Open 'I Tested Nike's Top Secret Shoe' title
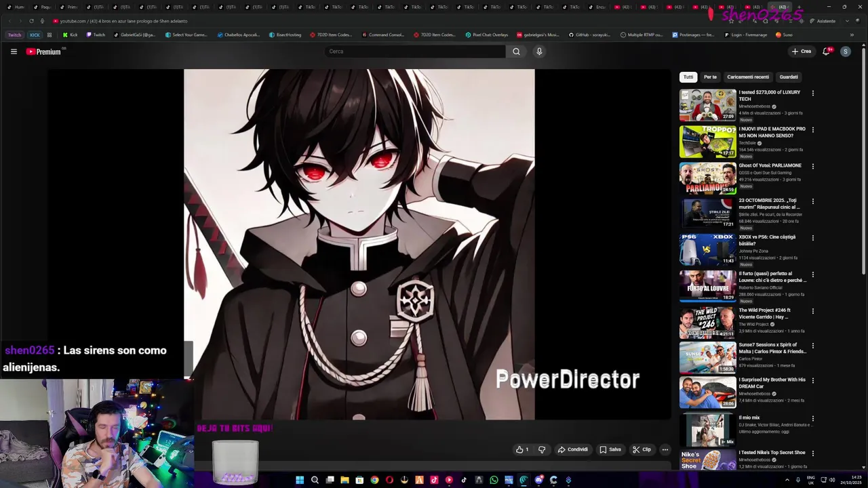The height and width of the screenshot is (488, 868). pyautogui.click(x=772, y=453)
